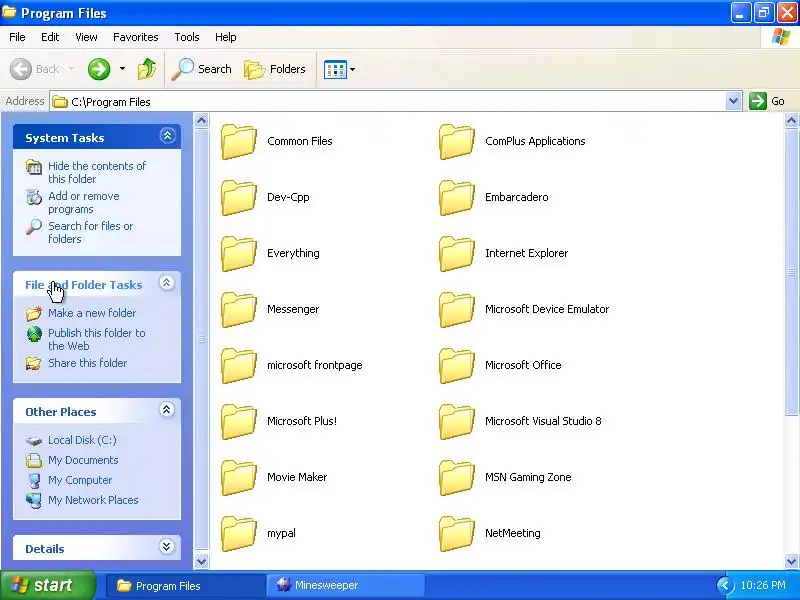This screenshot has width=800, height=600.
Task: Toggle the Folders tree pane
Action: pyautogui.click(x=275, y=69)
